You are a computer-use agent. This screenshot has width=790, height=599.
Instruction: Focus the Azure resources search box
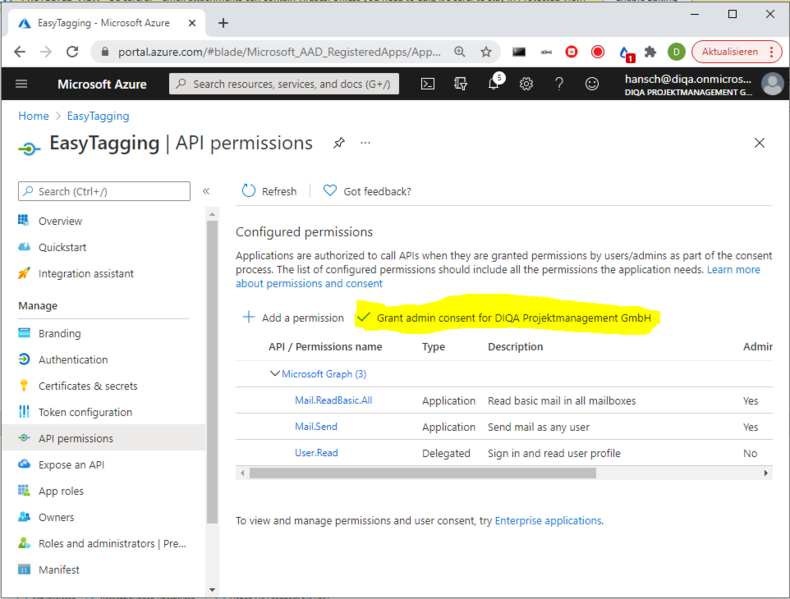pyautogui.click(x=285, y=84)
